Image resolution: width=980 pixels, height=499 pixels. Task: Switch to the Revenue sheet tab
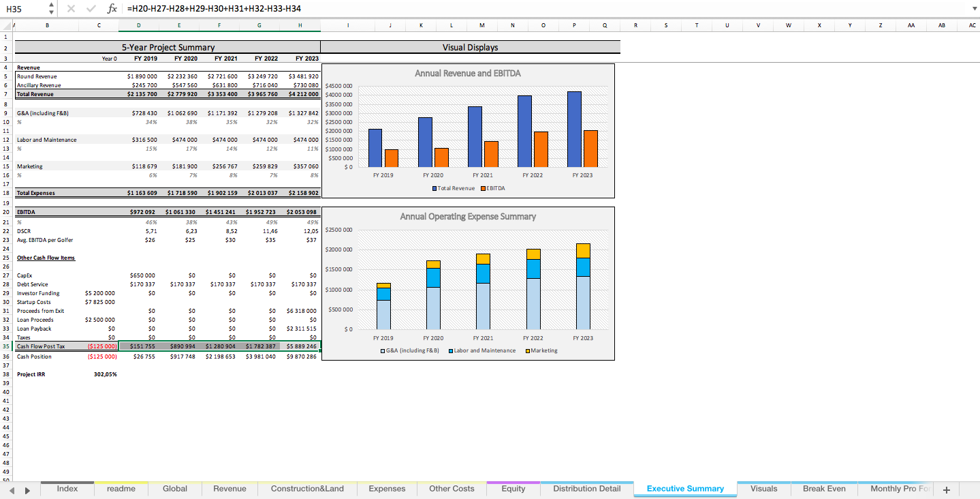tap(230, 489)
